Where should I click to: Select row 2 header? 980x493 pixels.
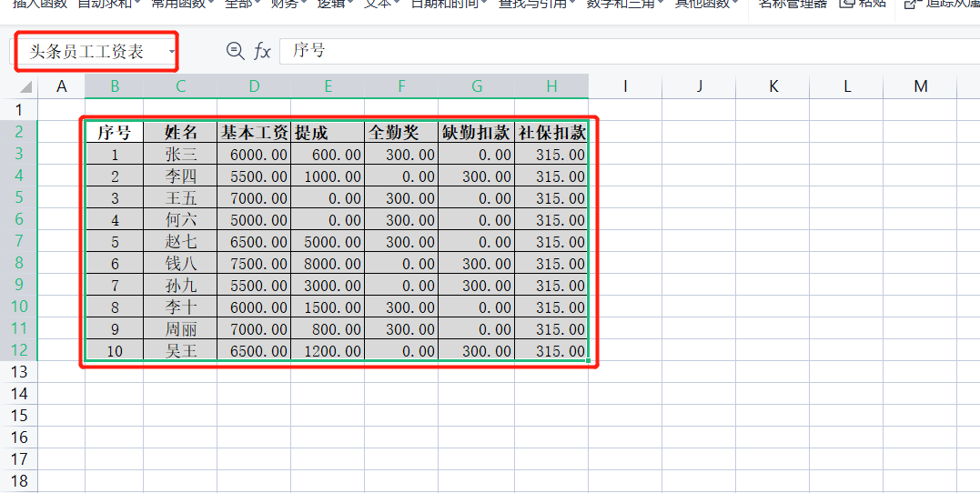(x=18, y=132)
